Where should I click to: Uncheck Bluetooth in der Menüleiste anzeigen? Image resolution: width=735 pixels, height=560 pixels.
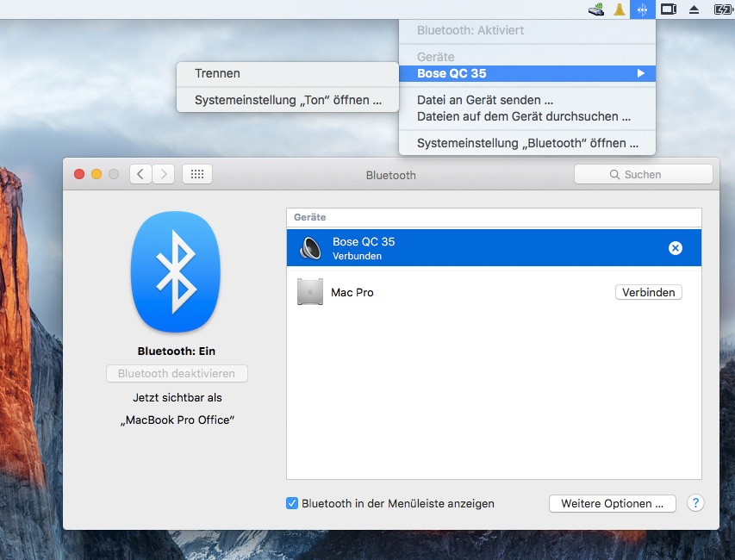point(291,503)
